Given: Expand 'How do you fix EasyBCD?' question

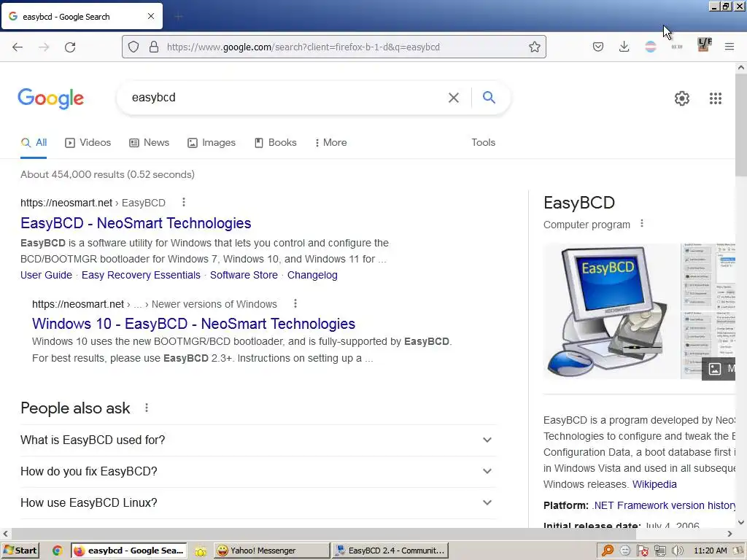Looking at the screenshot, I should (x=258, y=472).
